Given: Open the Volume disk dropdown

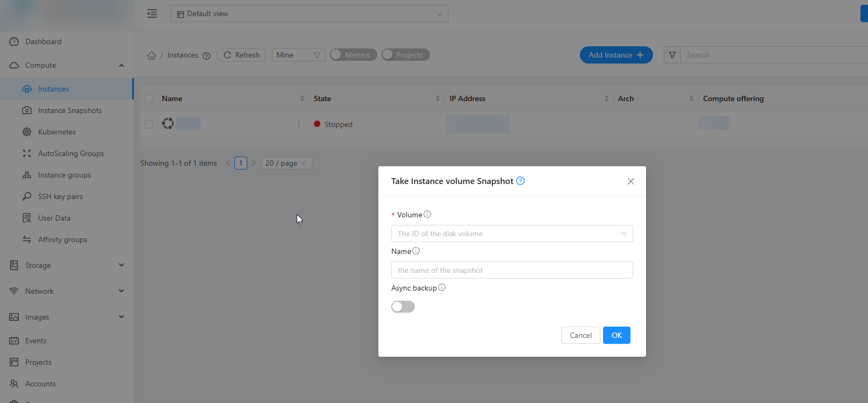Looking at the screenshot, I should pos(512,234).
